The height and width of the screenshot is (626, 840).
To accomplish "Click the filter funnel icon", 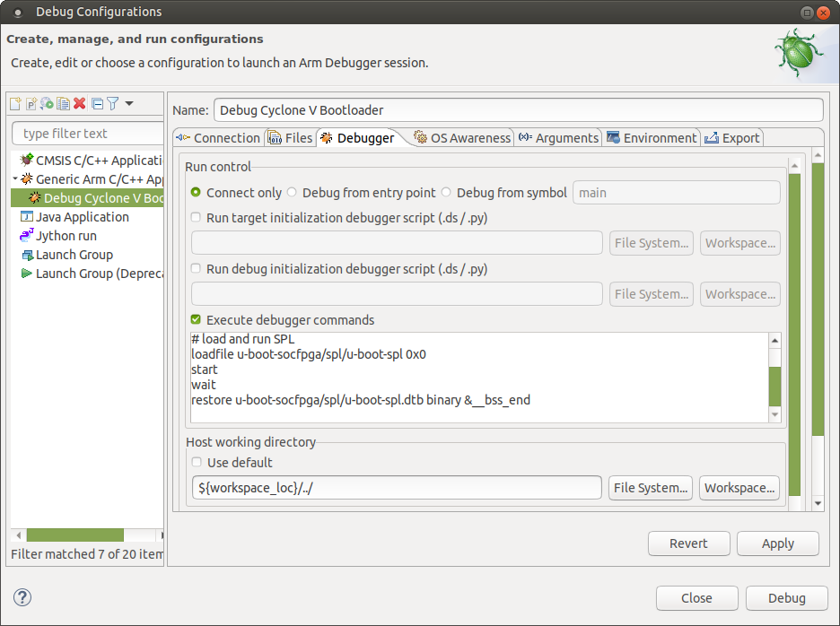I will click(112, 104).
